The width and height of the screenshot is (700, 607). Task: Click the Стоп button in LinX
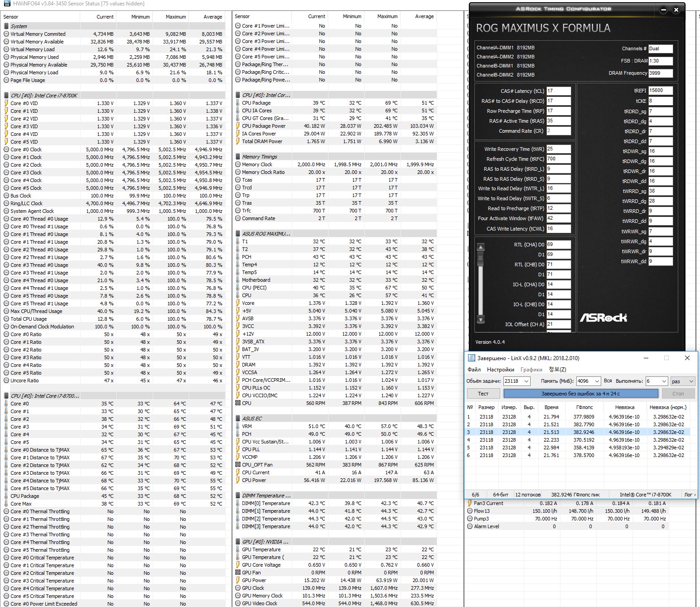[678, 394]
